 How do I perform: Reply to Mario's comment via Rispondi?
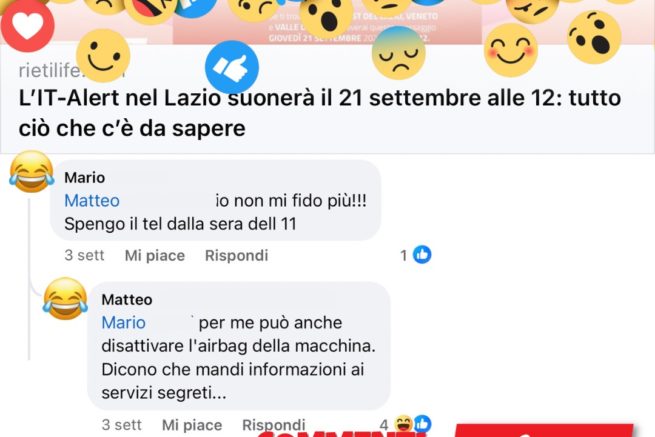click(236, 255)
